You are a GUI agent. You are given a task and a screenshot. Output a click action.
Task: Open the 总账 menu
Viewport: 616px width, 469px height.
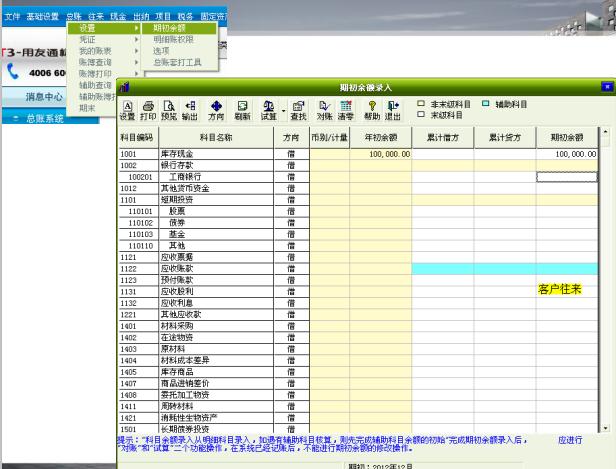[74, 16]
